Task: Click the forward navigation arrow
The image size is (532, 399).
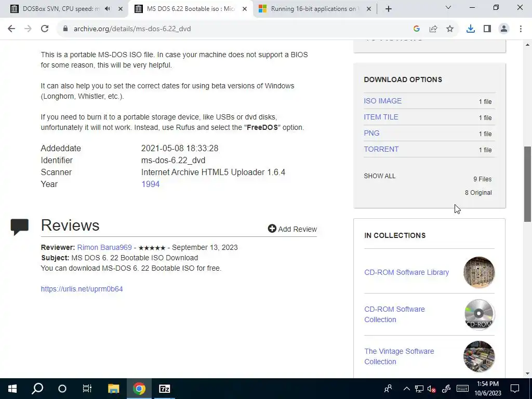Action: [x=28, y=29]
